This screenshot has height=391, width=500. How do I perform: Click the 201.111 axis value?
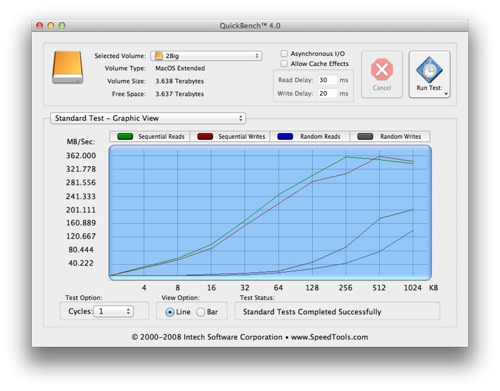click(x=81, y=210)
